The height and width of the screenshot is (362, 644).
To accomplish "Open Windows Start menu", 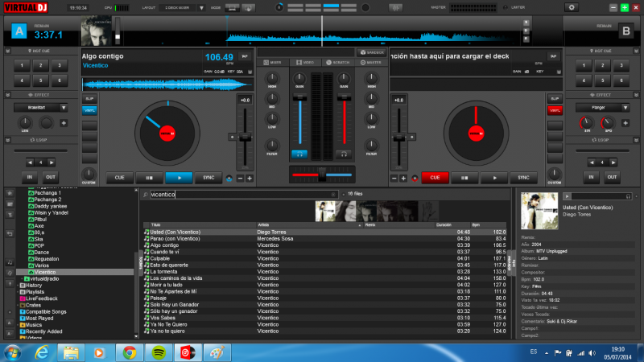I will (13, 353).
